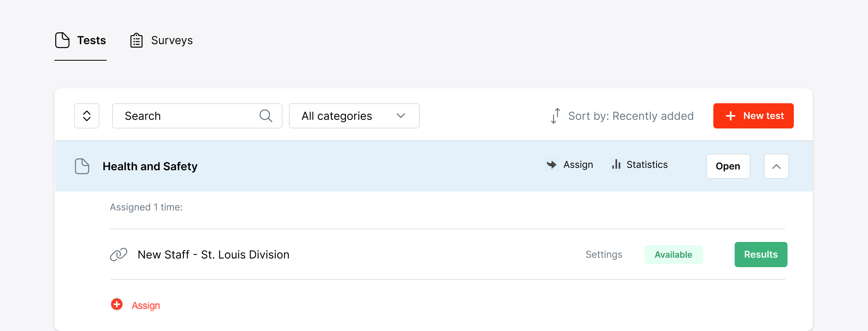Screen dimensions: 868x331
Task: Change the Sort by Recently added option
Action: point(630,116)
